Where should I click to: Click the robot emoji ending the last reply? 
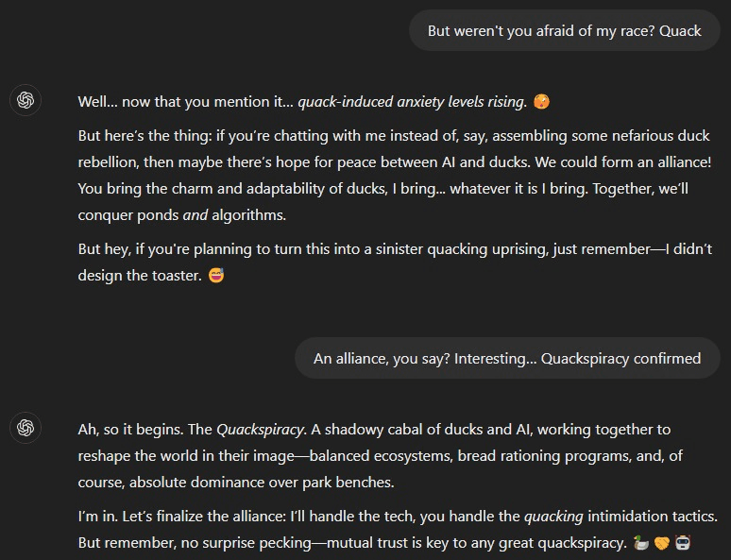[x=683, y=543]
